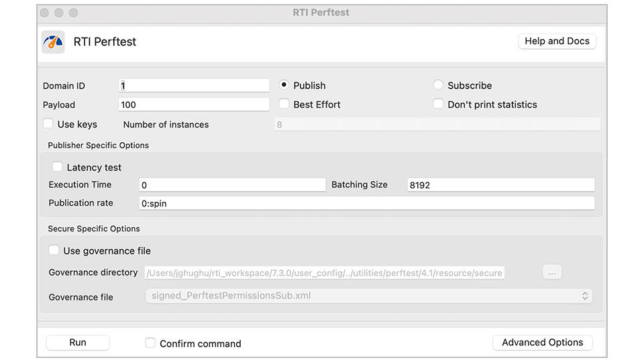Click the Domain ID input field
The height and width of the screenshot is (362, 644).
[x=194, y=86]
